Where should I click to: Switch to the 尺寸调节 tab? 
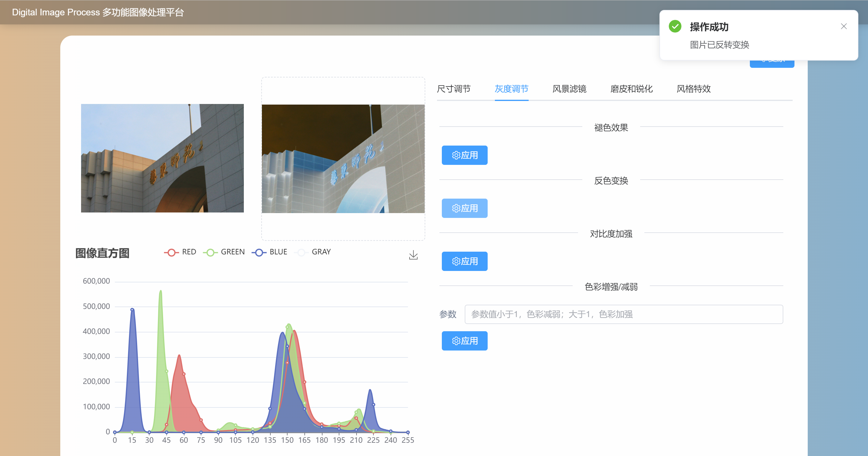pos(454,89)
